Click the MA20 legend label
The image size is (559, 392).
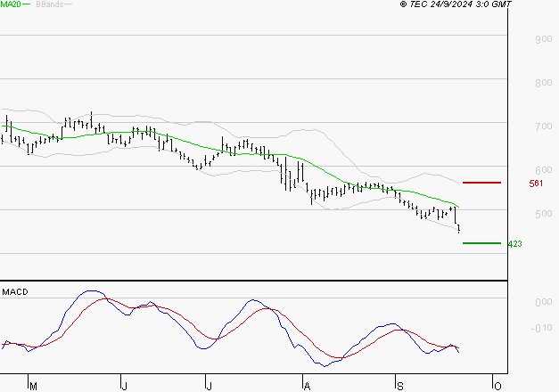(11, 4)
